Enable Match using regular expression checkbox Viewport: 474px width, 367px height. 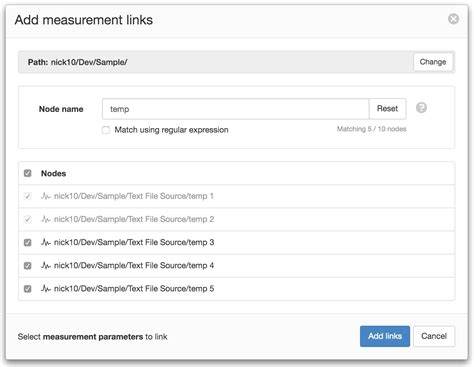(x=106, y=130)
